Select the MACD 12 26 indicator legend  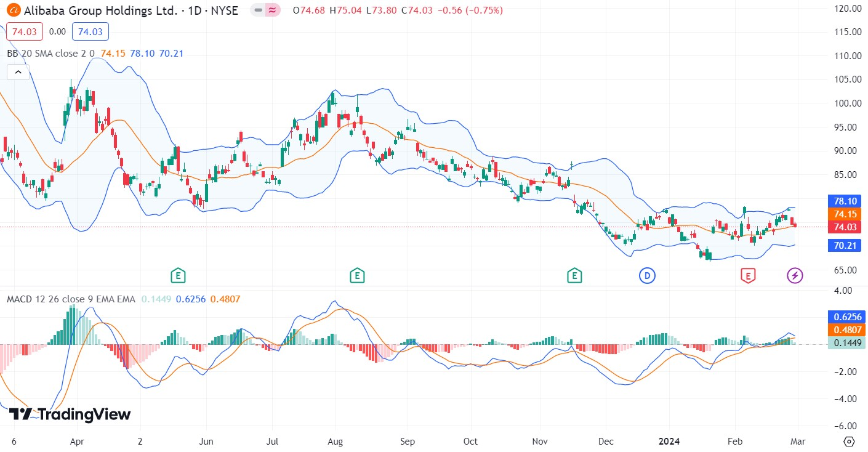click(71, 299)
